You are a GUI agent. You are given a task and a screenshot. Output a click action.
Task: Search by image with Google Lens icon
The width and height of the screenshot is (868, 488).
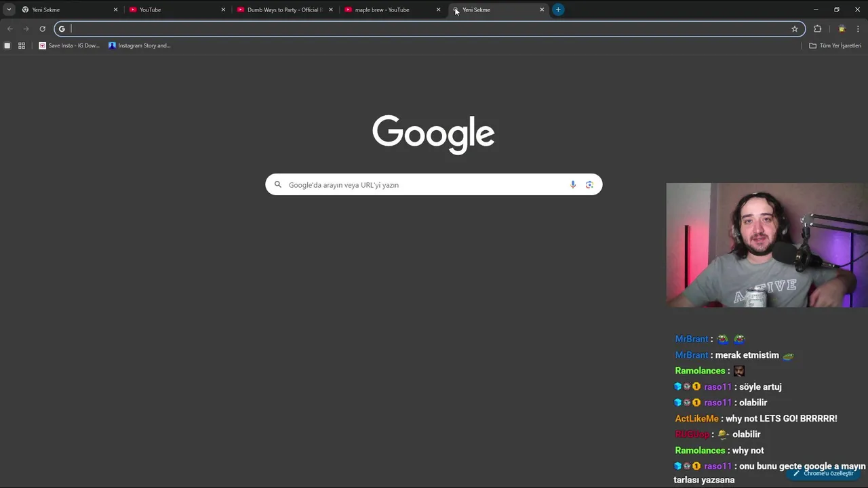(589, 184)
